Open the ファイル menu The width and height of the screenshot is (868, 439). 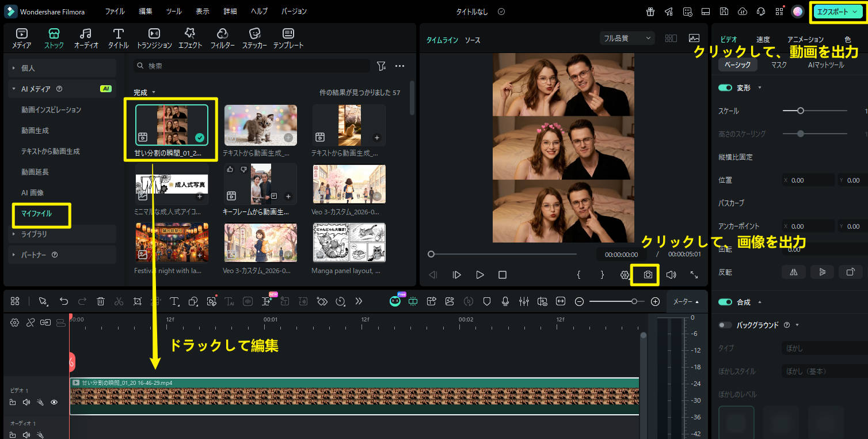(x=115, y=10)
